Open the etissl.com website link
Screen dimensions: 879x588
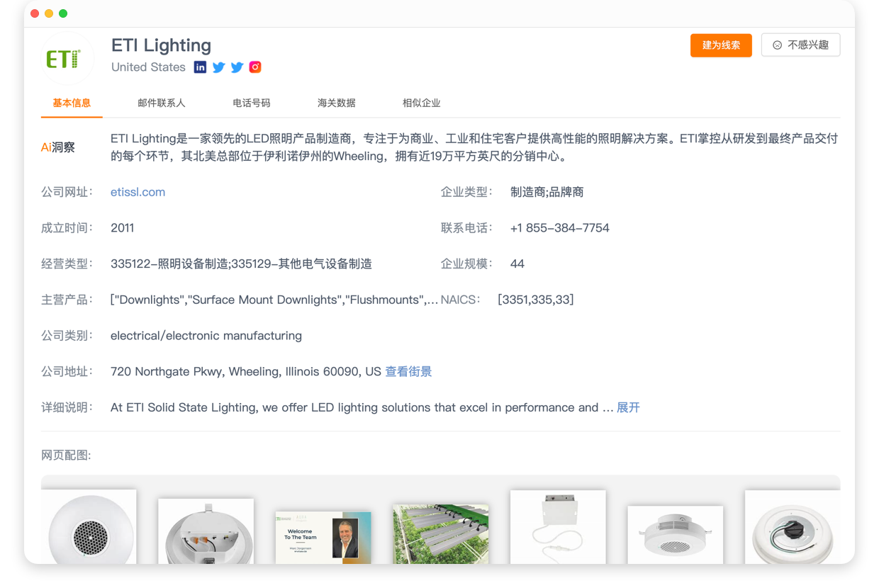[138, 191]
